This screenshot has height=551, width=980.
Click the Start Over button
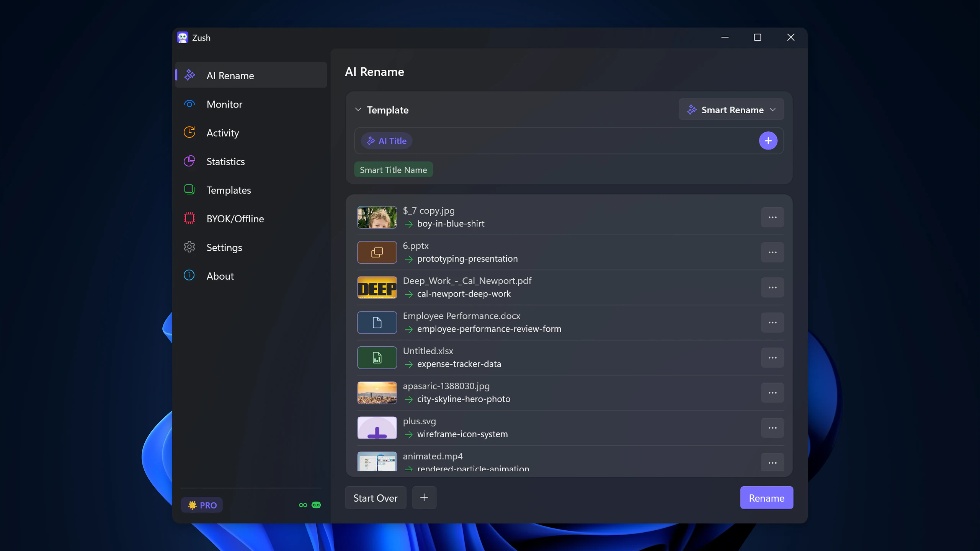(376, 498)
